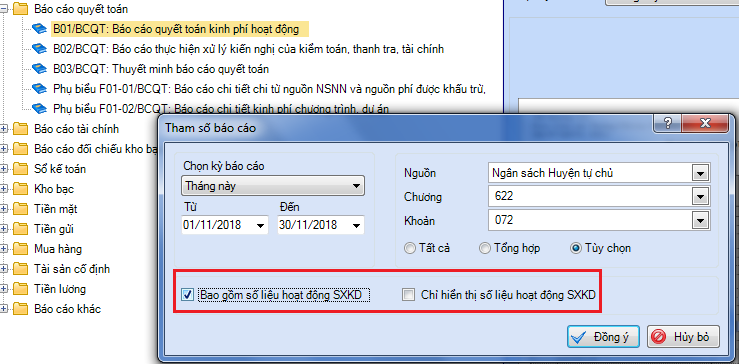Screen dimensions: 739x364
Task: Click the folder icon of Báo cáo quyết toán
Action: pyautogui.click(x=21, y=9)
